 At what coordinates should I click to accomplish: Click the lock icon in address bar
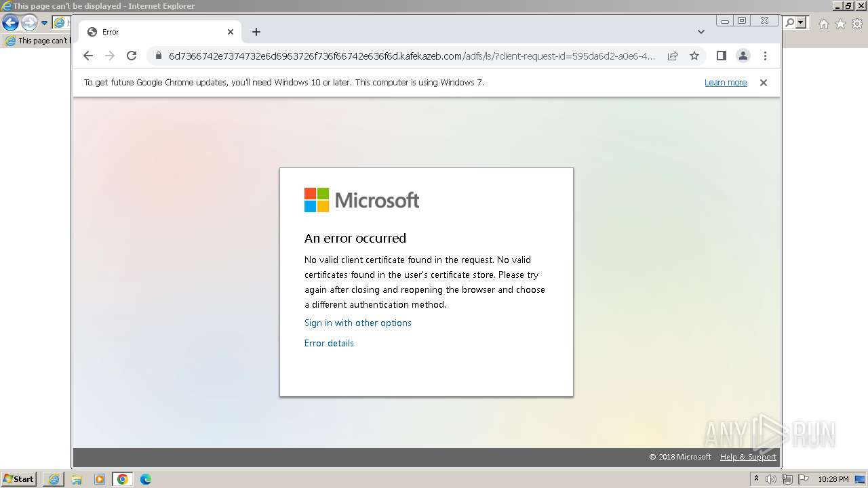[158, 56]
